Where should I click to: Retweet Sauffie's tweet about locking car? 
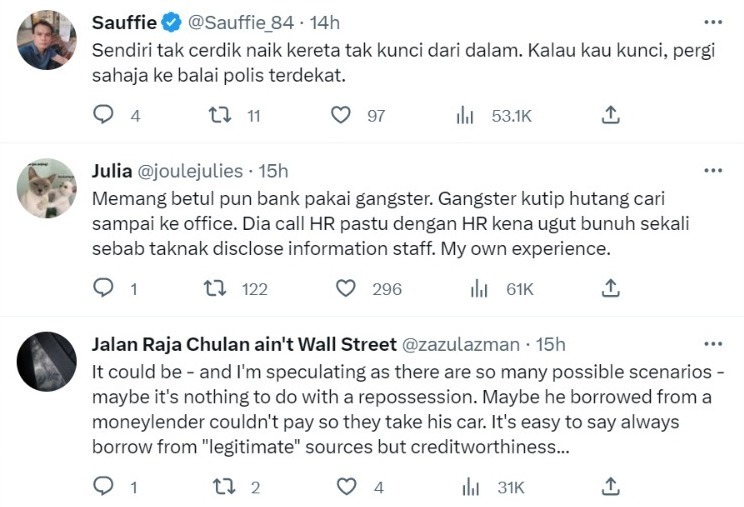click(214, 115)
